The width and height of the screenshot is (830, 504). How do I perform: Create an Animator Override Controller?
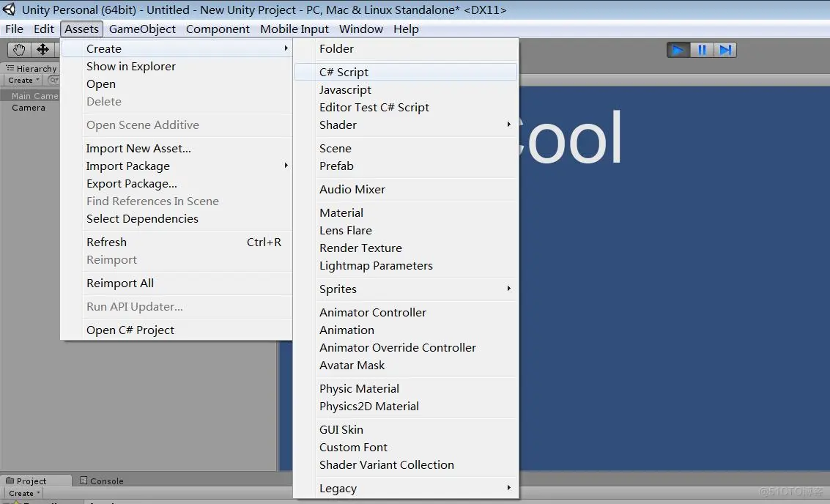405,347
